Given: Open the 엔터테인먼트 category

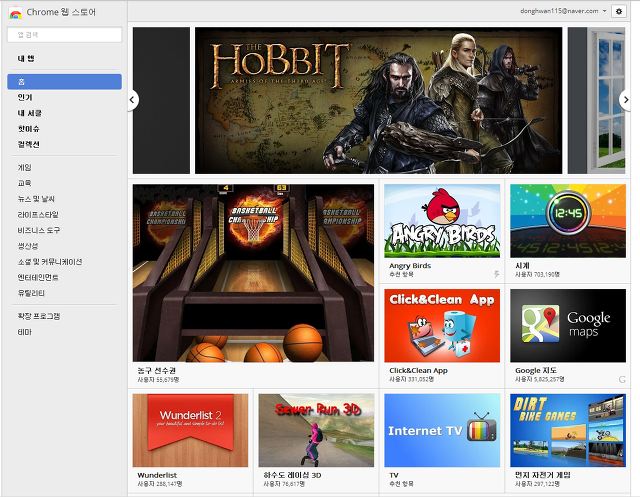Looking at the screenshot, I should 38,277.
